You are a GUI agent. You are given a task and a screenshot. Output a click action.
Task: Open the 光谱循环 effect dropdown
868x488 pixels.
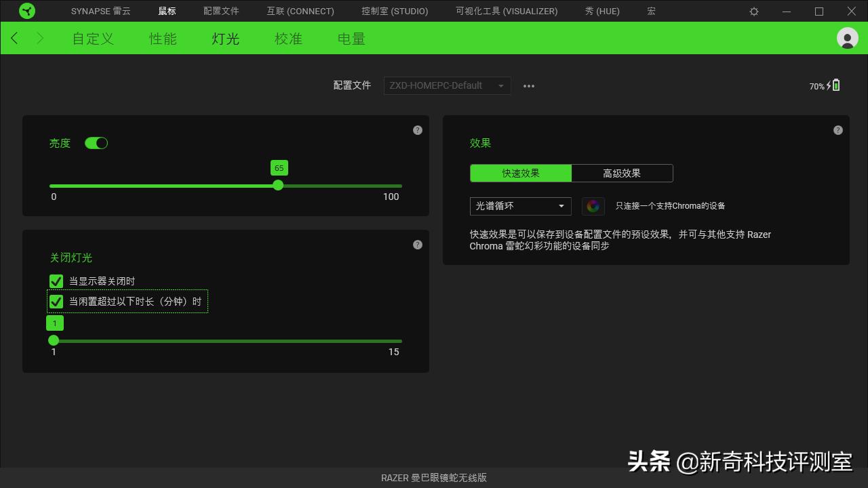tap(520, 206)
